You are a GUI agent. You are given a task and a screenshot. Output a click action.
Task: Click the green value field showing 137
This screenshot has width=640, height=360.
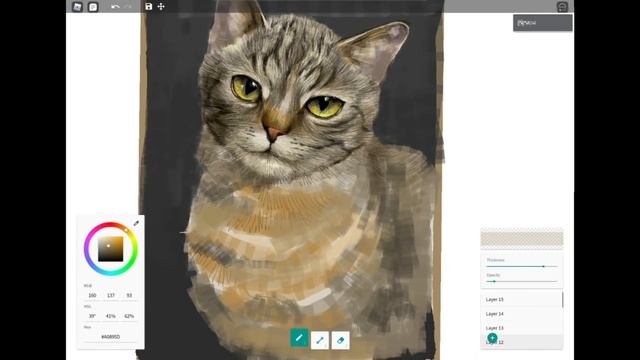(111, 295)
